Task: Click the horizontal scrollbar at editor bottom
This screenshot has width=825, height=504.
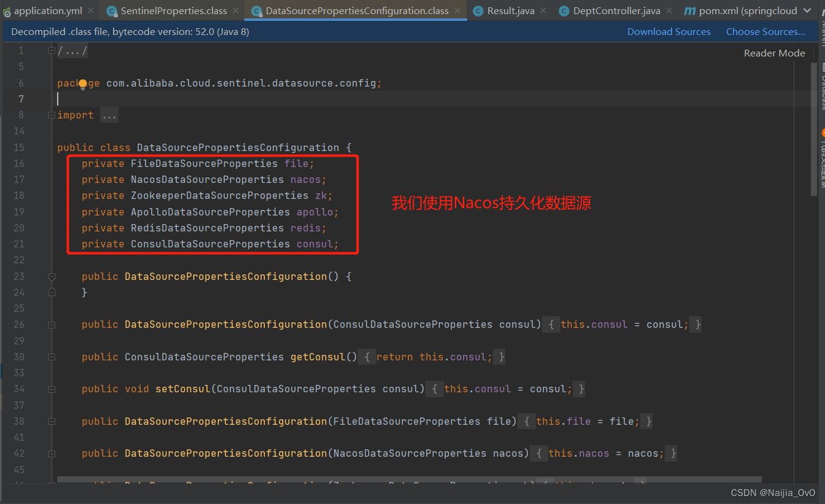Action: tap(409, 480)
